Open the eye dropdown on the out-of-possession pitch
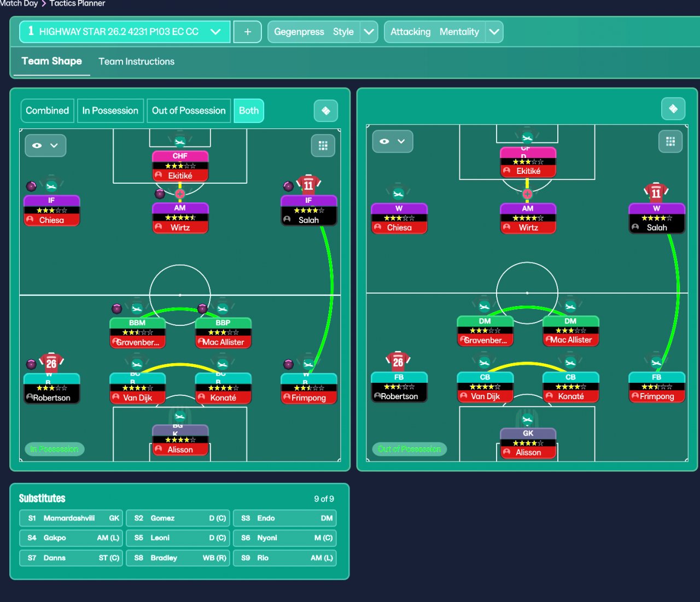700x602 pixels. coord(393,141)
